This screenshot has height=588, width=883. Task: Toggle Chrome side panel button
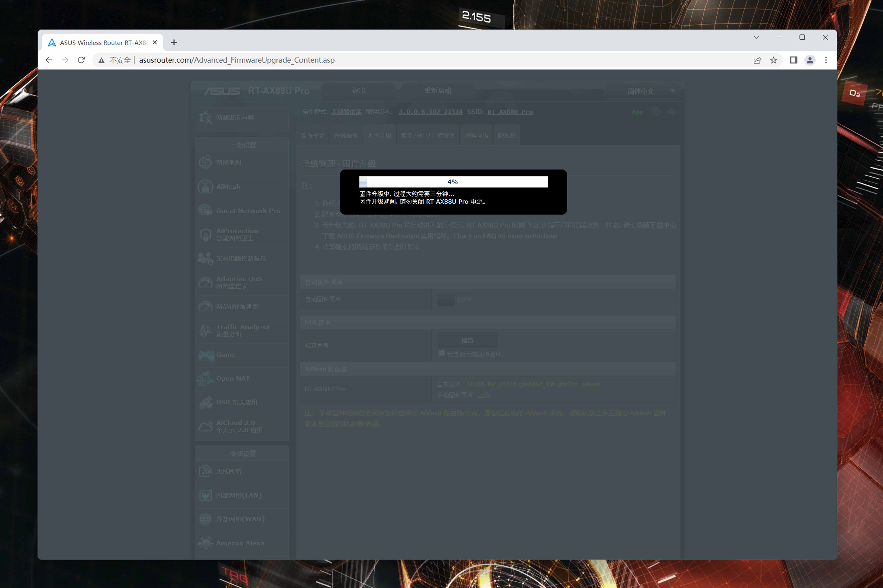coord(793,60)
